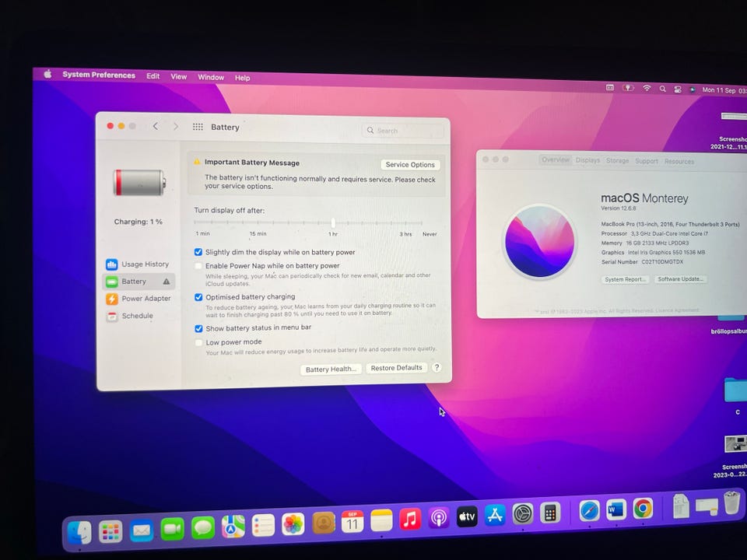Viewport: 747px width, 560px height.
Task: Select Power Adapter in the sidebar
Action: 139,299
